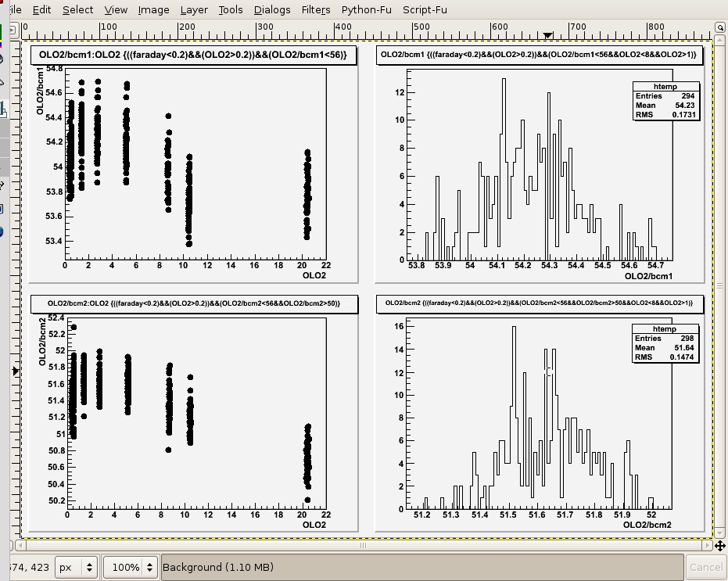Click the vertical OLO2/bcm1 y-axis label
728x581 pixels.
pyautogui.click(x=40, y=91)
